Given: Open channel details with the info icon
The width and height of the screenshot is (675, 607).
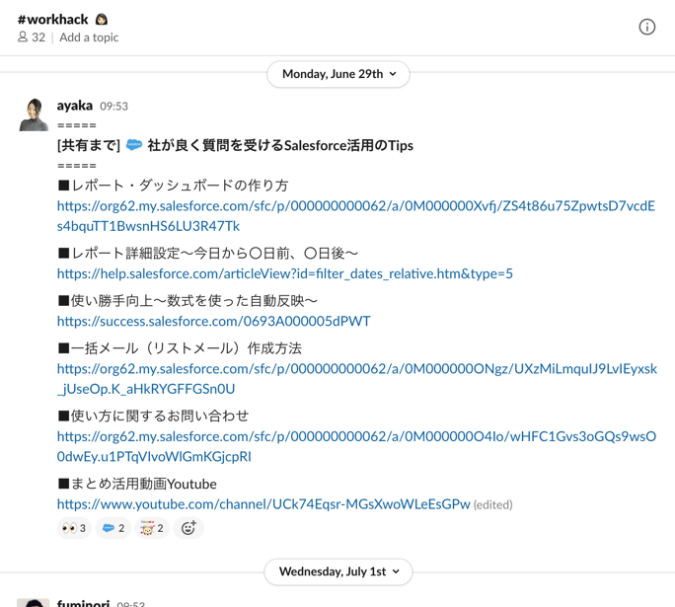Looking at the screenshot, I should [x=647, y=27].
